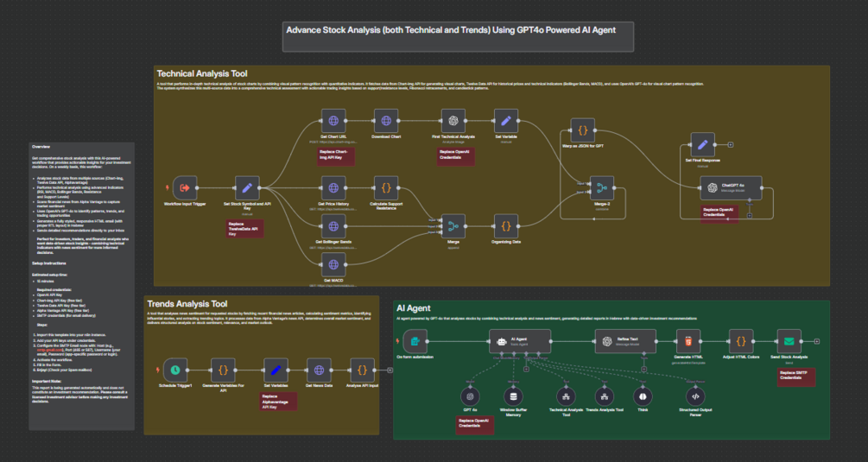
Task: Open the AI Agent Tools Agent node
Action: (x=520, y=341)
